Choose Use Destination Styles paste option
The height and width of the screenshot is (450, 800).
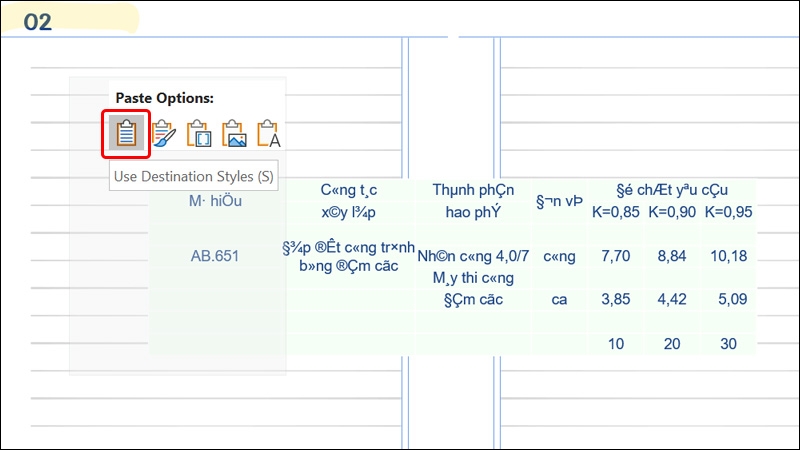click(x=126, y=133)
